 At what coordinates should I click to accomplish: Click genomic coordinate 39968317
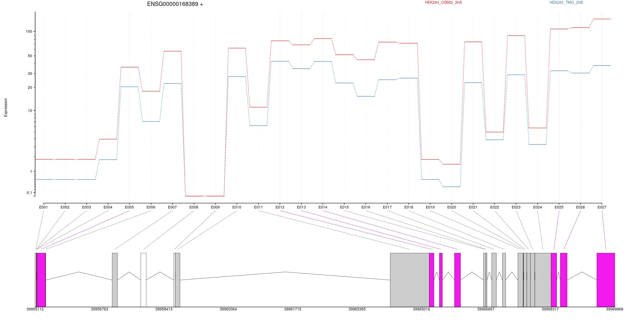pos(550,309)
